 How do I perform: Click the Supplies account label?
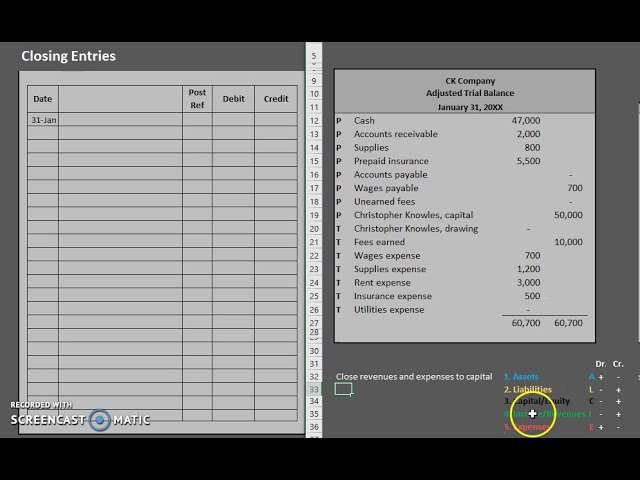371,147
